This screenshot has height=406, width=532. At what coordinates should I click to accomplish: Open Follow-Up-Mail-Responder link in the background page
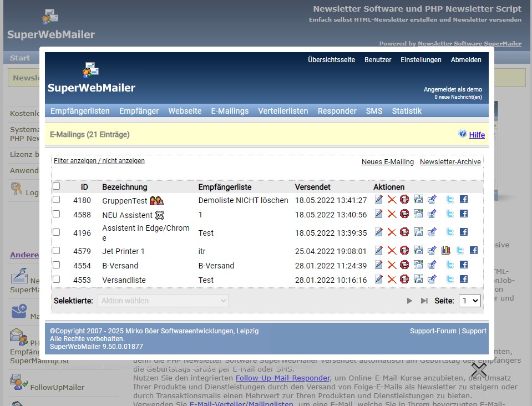(x=282, y=378)
